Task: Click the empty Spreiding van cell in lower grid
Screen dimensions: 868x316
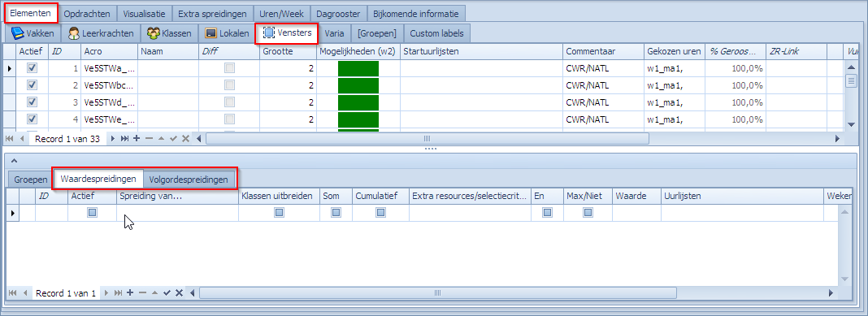Action: 177,213
